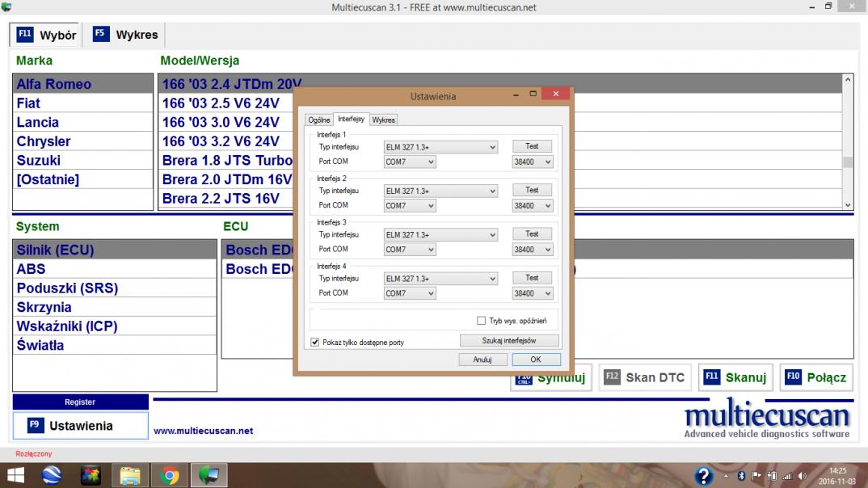Switch to Wybór main tab
The width and height of the screenshot is (868, 488).
point(46,35)
